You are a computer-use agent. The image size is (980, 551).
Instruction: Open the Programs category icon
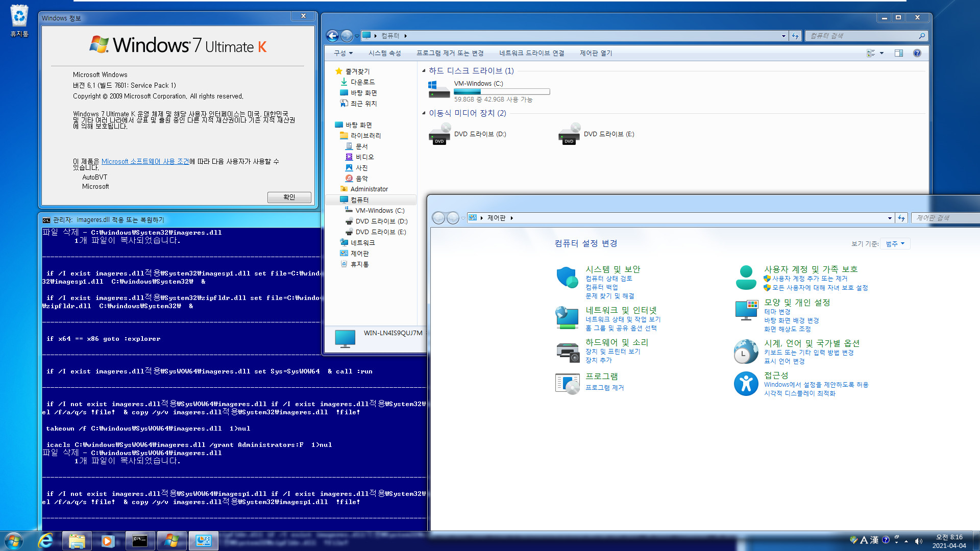(x=567, y=384)
